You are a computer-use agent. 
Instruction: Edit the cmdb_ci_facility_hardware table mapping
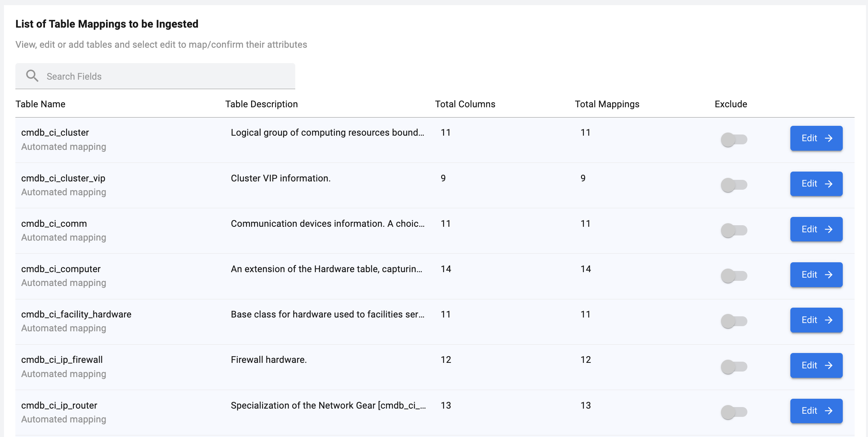[x=816, y=320]
